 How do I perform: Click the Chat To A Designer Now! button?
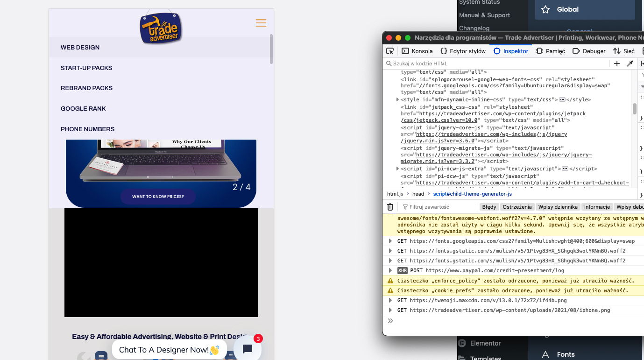click(169, 350)
